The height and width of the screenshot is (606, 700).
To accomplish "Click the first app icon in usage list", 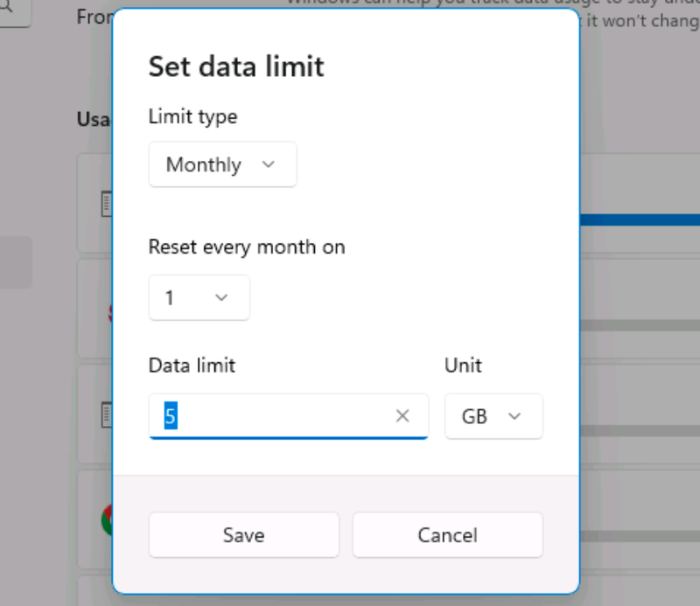I will point(106,205).
